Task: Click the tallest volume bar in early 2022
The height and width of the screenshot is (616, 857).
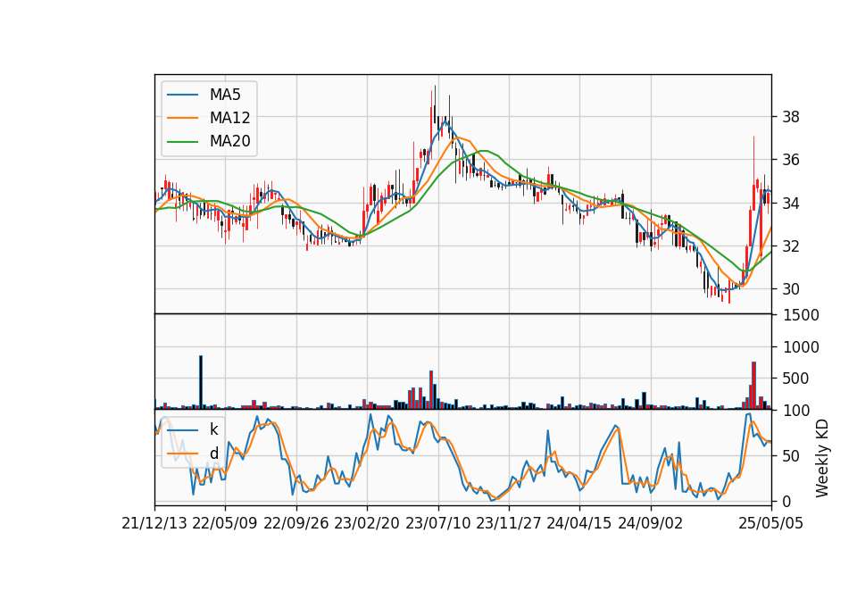Action: point(201,382)
